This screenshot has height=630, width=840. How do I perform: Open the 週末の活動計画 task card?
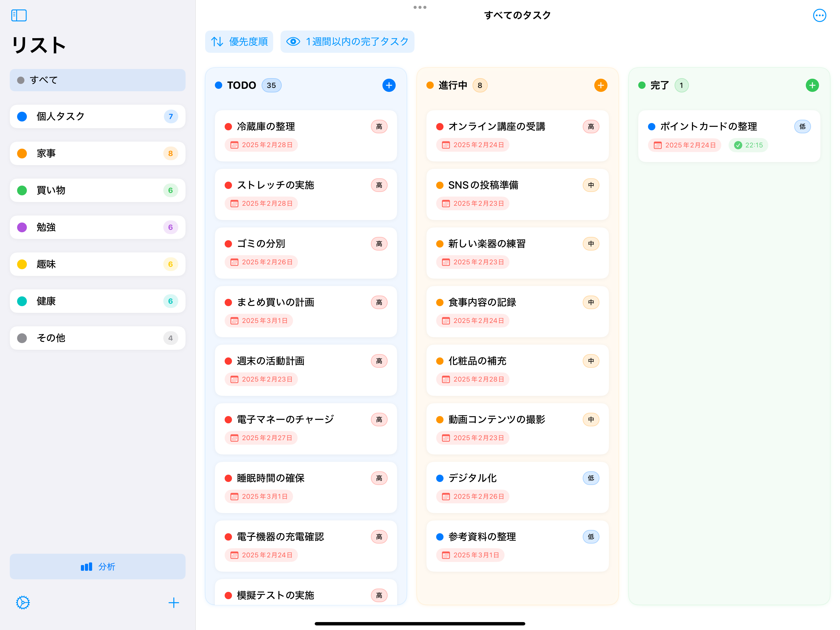point(306,370)
